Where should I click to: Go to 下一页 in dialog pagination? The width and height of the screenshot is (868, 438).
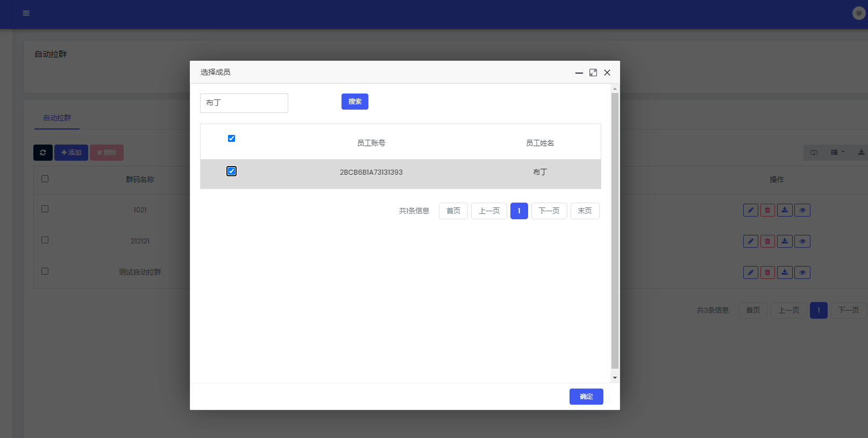pos(549,211)
